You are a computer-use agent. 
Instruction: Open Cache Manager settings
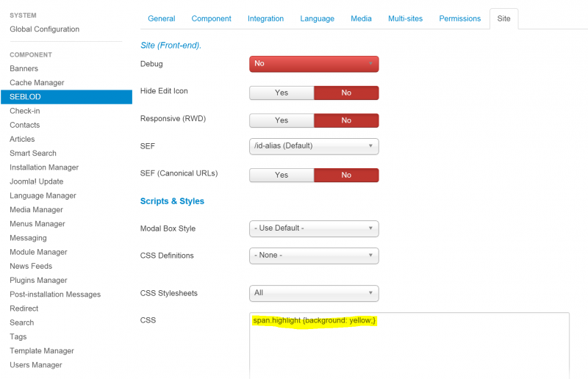click(37, 82)
